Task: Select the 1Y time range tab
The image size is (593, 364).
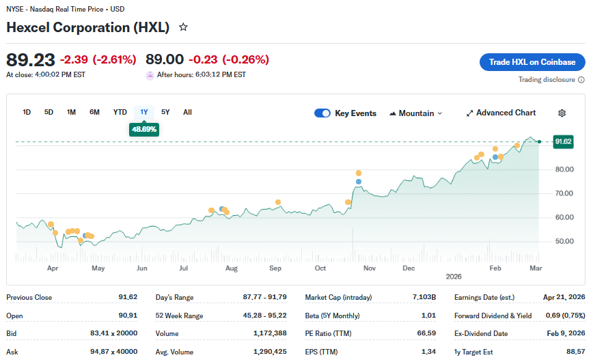Action: pyautogui.click(x=144, y=112)
